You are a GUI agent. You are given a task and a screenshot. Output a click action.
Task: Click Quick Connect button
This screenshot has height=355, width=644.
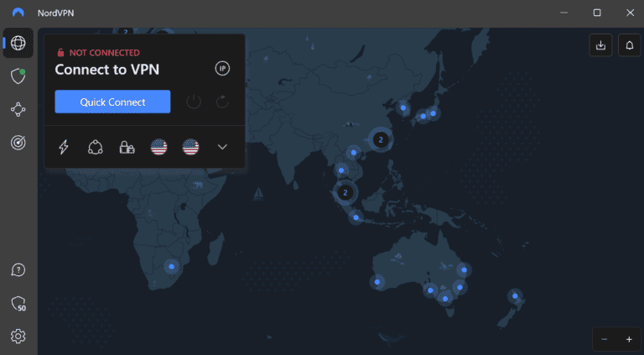coord(112,102)
